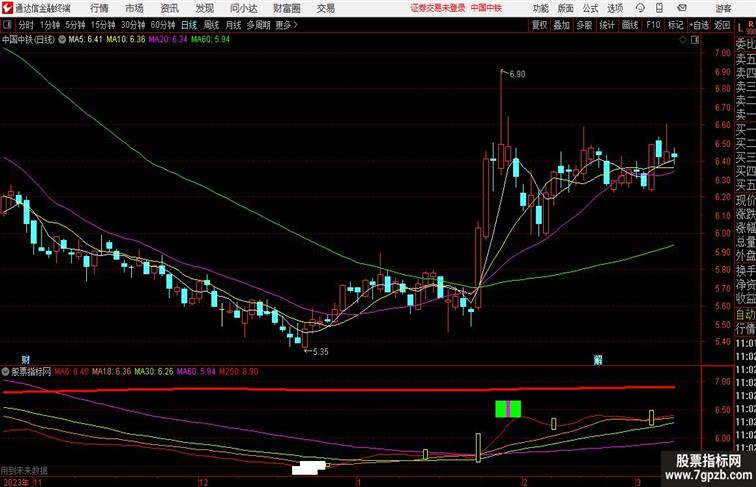Viewport: 756px width, 487px height.
Task: Open the 市场 menu
Action: click(x=135, y=8)
